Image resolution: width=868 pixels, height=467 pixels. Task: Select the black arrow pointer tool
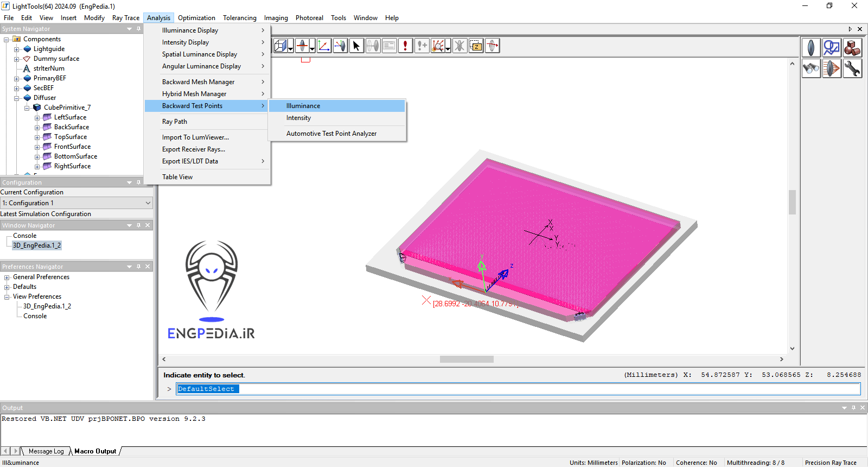356,46
